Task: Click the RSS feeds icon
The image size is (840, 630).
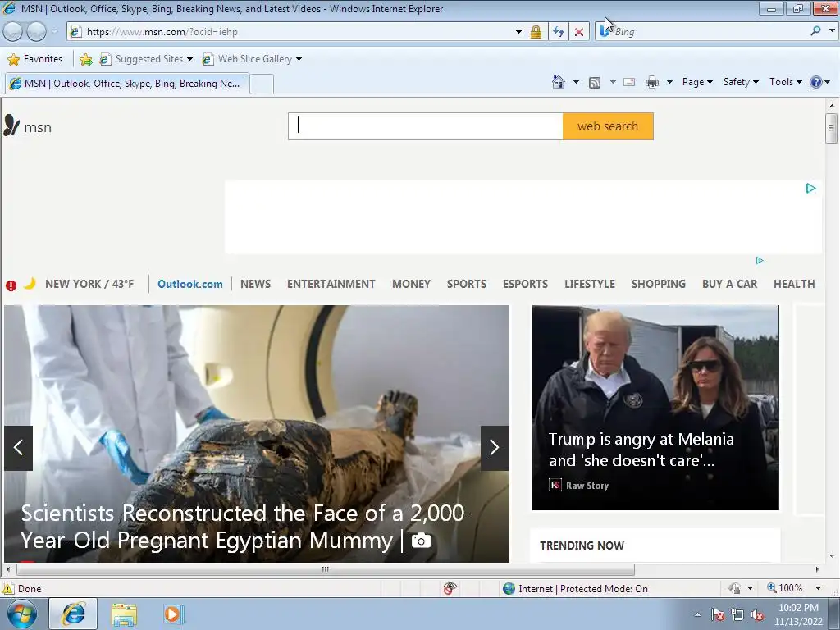Action: [595, 83]
